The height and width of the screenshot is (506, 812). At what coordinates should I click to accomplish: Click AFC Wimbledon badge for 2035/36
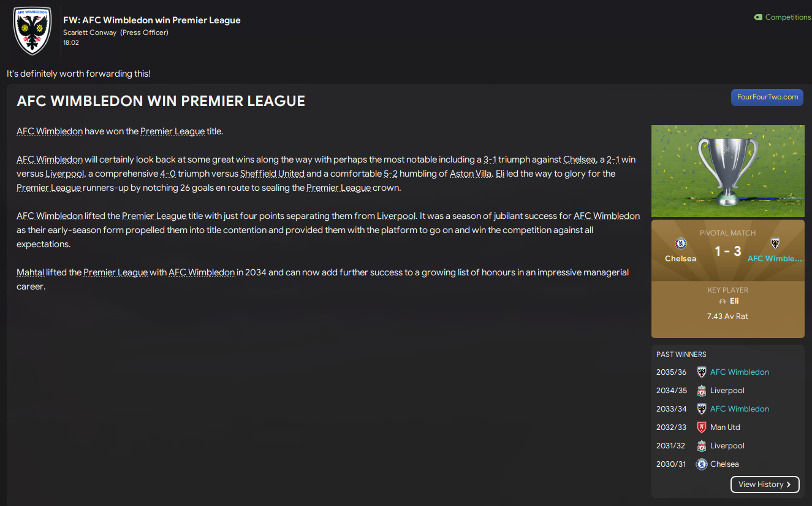click(702, 372)
